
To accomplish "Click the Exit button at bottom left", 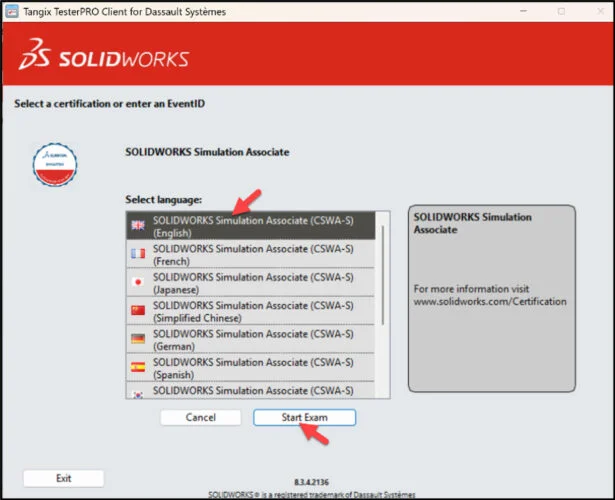I will (x=63, y=478).
